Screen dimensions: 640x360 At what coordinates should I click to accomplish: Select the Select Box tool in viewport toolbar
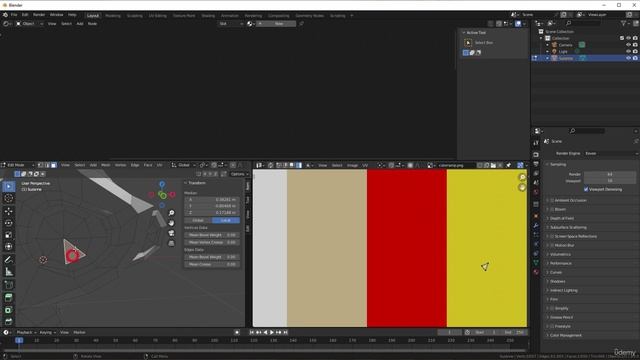9,187
